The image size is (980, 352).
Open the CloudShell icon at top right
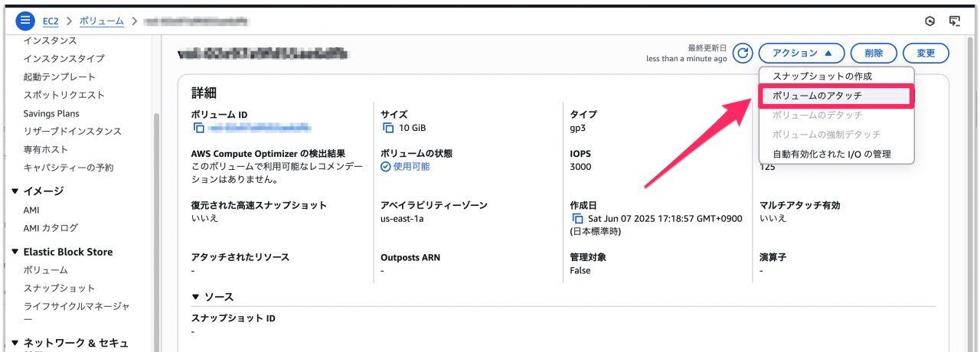(954, 21)
